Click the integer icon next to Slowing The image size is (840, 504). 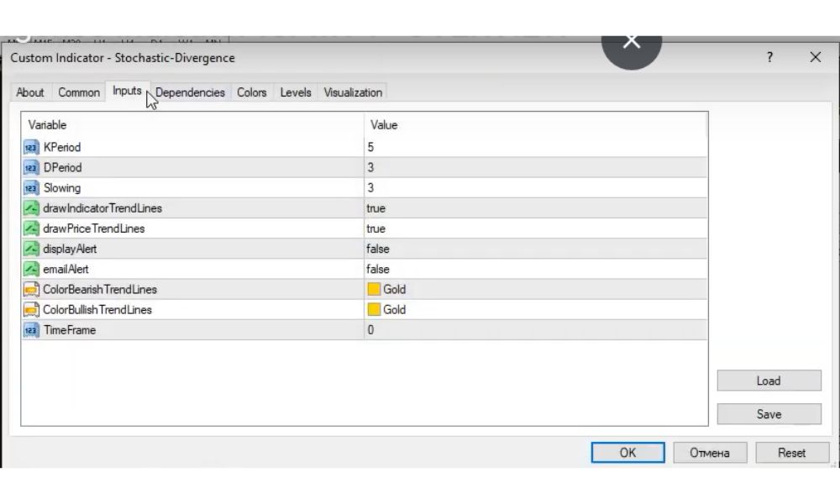pos(31,188)
